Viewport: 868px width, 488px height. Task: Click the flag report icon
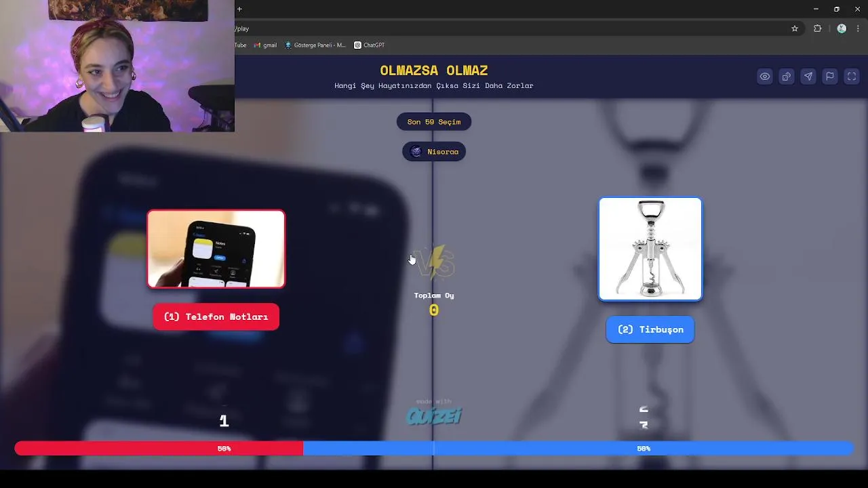click(830, 77)
